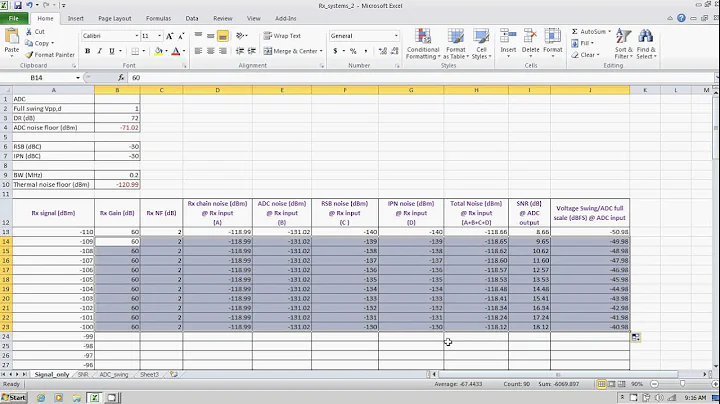Open the font size dropdown

click(159, 36)
